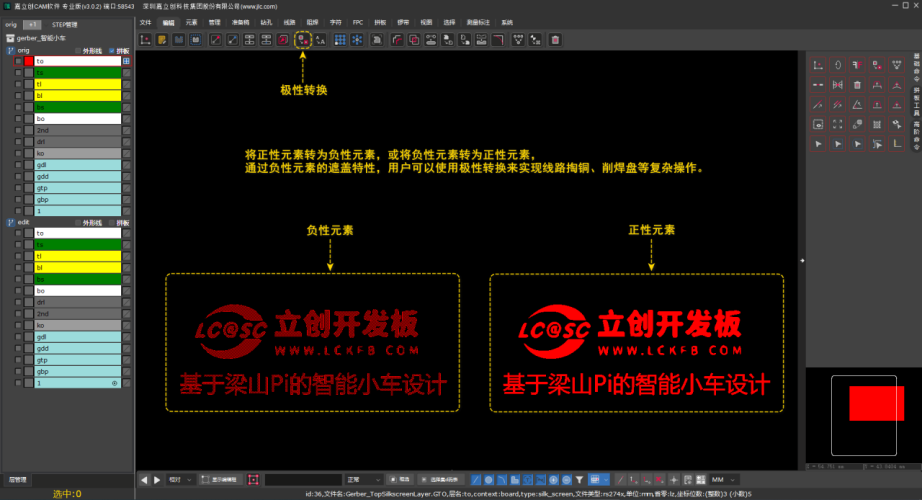This screenshot has width=922, height=500.
Task: Open the dropdown left of 显示编辑框 button
Action: pyautogui.click(x=180, y=479)
